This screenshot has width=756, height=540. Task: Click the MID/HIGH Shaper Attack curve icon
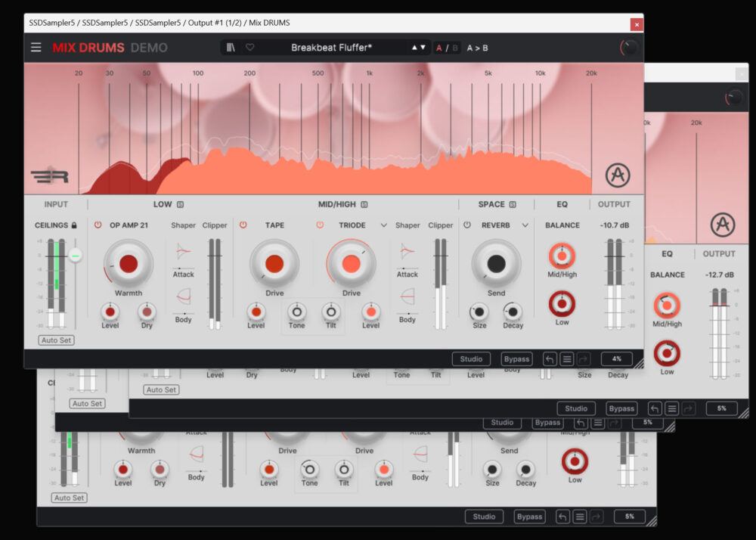(407, 251)
